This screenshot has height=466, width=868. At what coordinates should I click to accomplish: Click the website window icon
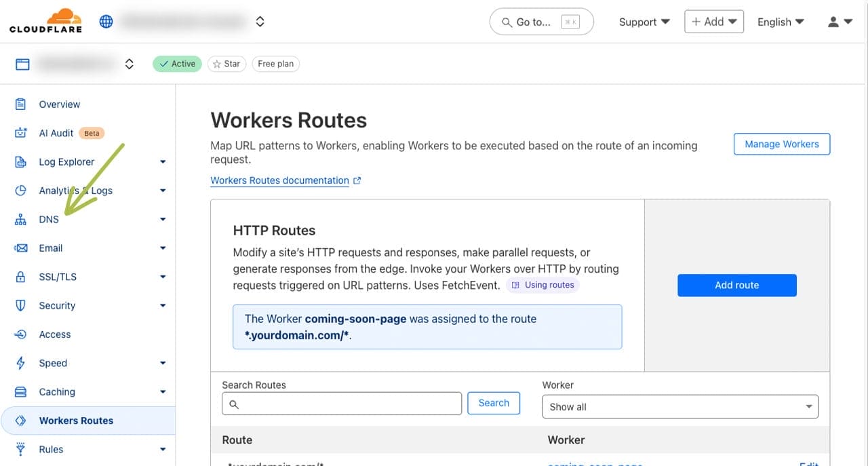pyautogui.click(x=22, y=64)
